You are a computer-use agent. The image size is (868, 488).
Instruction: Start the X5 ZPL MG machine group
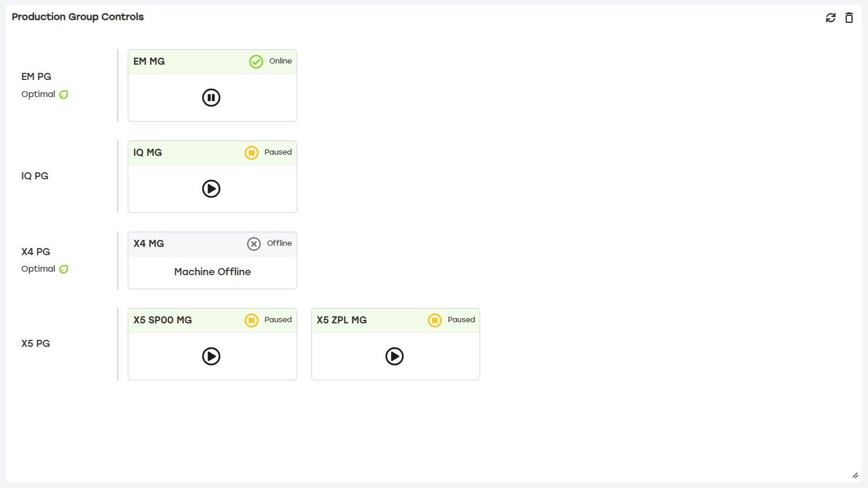coord(395,356)
